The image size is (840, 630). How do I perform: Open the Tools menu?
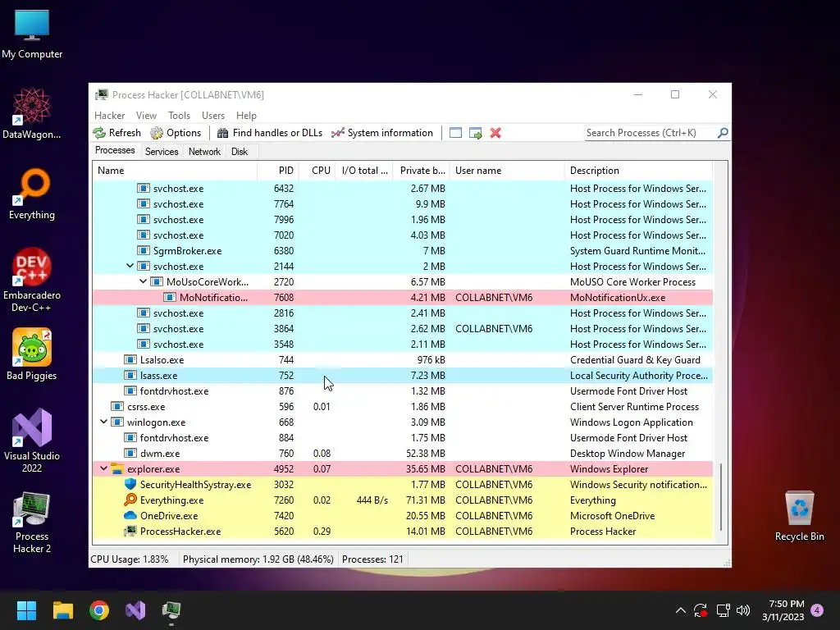point(179,115)
